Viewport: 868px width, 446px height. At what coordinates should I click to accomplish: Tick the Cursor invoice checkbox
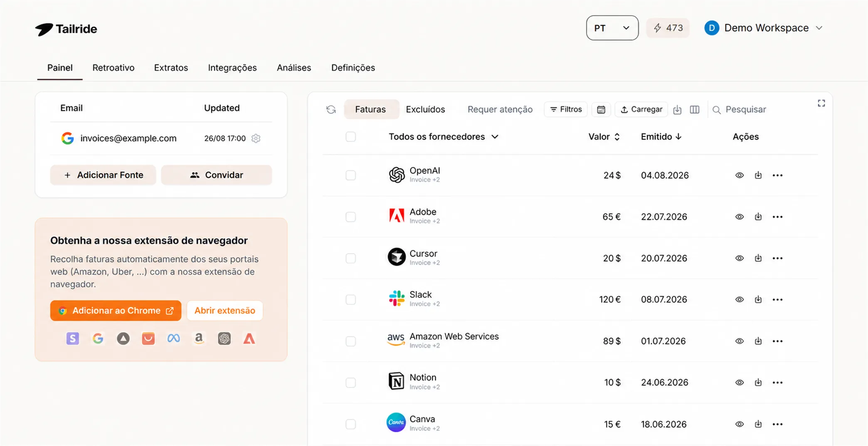351,258
